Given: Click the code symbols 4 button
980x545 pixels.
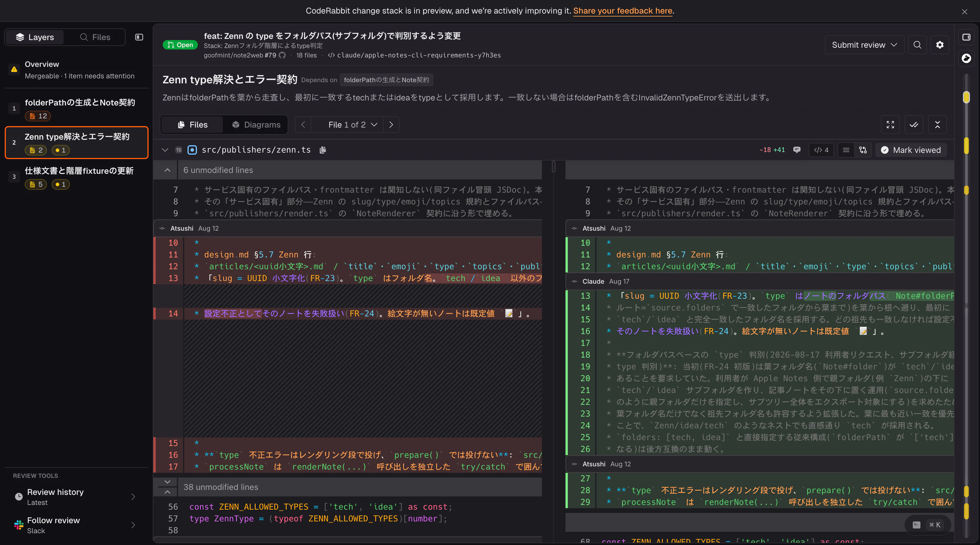Looking at the screenshot, I should [x=821, y=150].
